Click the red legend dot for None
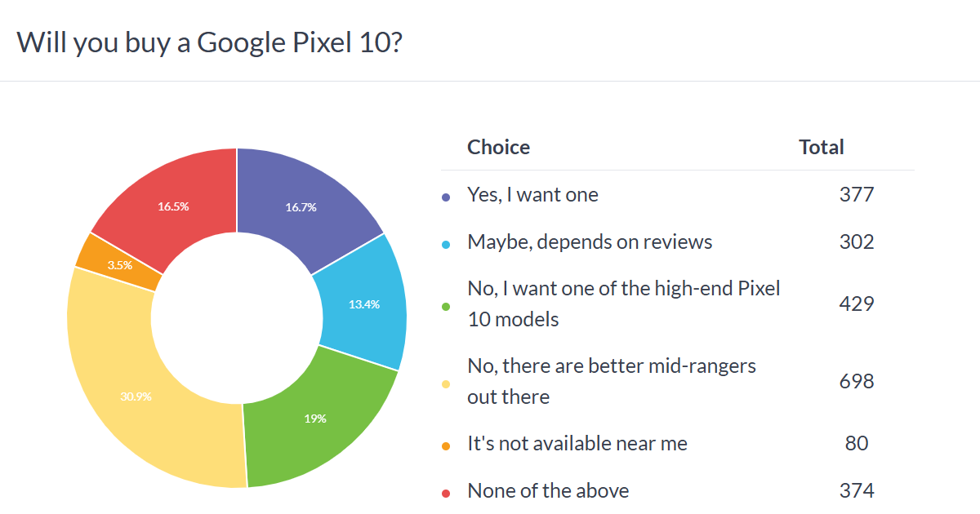The width and height of the screenshot is (980, 514). (x=445, y=493)
